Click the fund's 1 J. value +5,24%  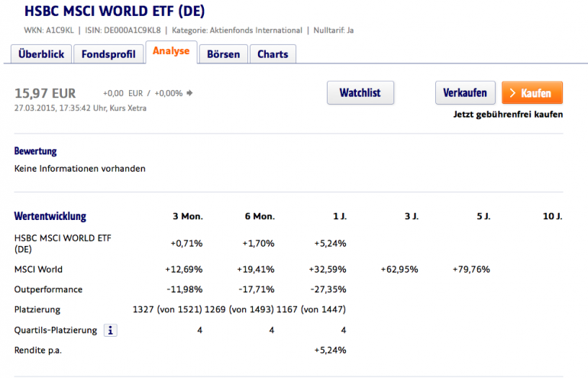point(330,244)
